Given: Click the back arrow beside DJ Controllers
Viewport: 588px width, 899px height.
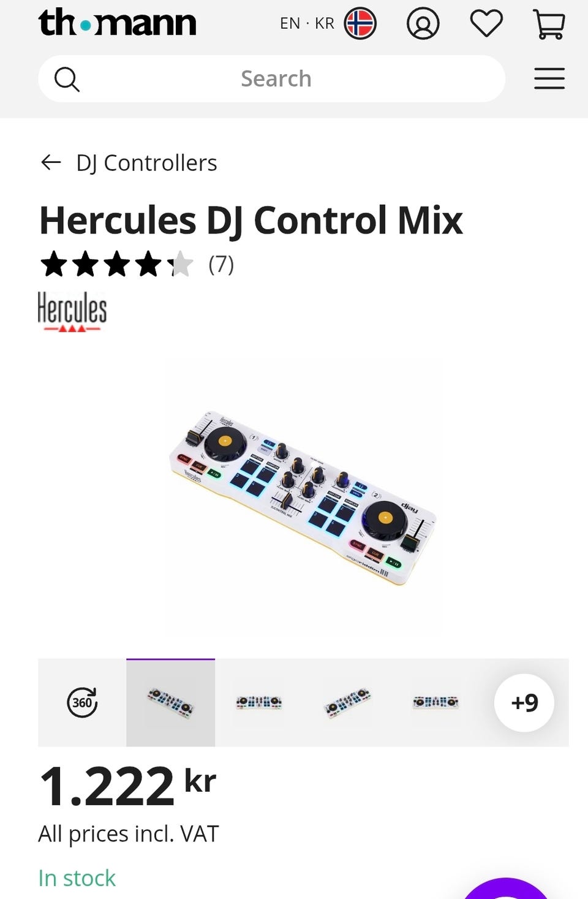Looking at the screenshot, I should coord(51,162).
